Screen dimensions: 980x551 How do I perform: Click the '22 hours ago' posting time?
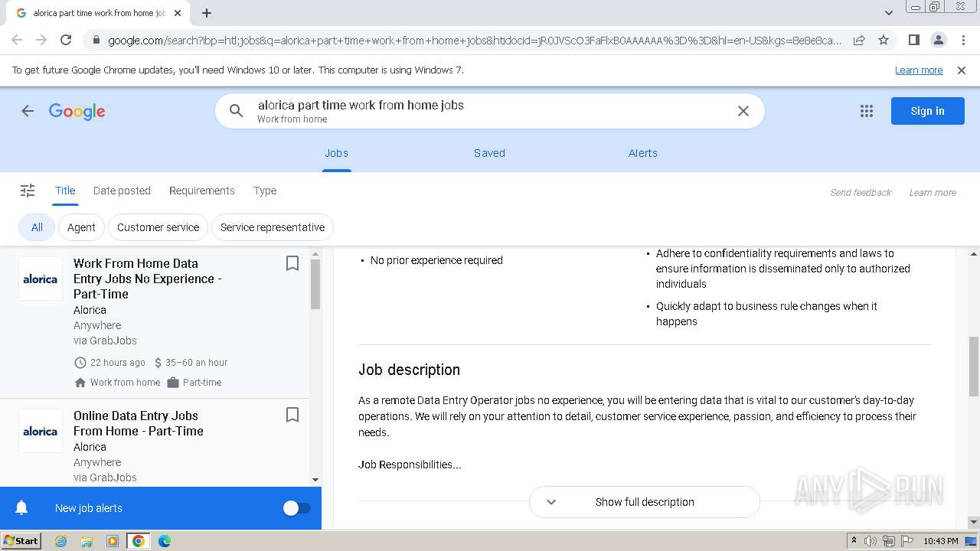pos(117,363)
